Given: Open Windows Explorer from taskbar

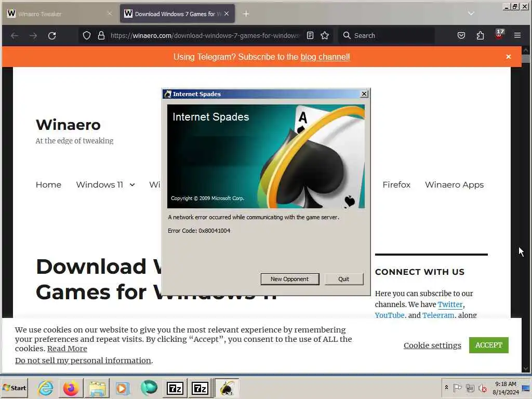Looking at the screenshot, I should 97,388.
